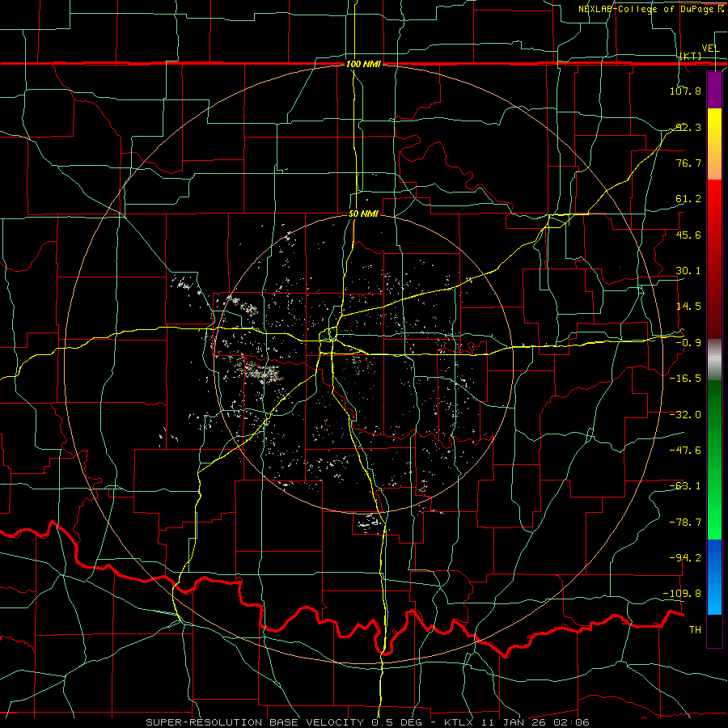
Task: Pick the gray near-zero segment of the color bar
Action: [714, 360]
